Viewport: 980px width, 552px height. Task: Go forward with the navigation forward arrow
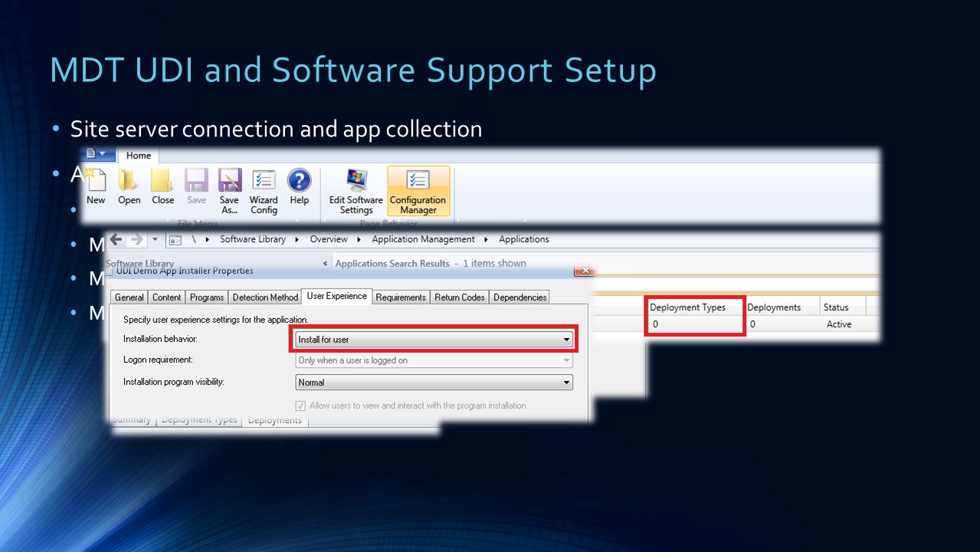[x=136, y=239]
